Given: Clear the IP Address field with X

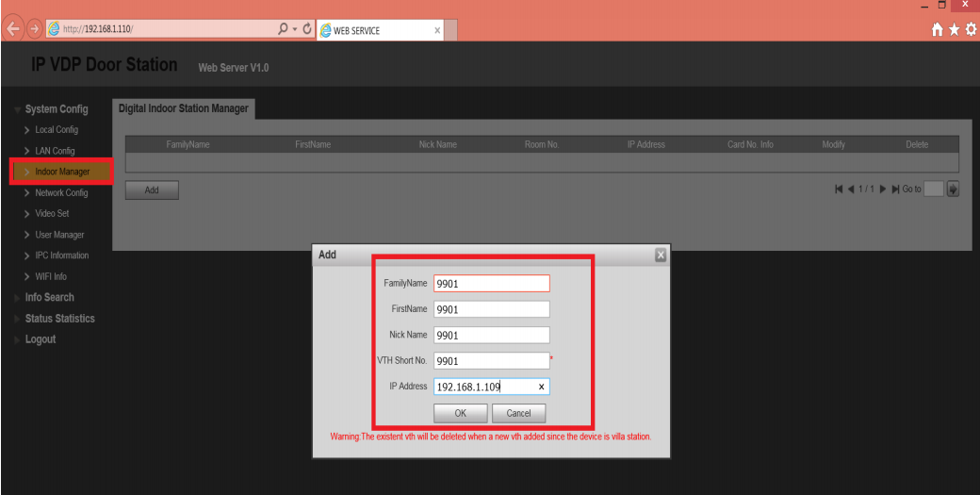Looking at the screenshot, I should (541, 387).
